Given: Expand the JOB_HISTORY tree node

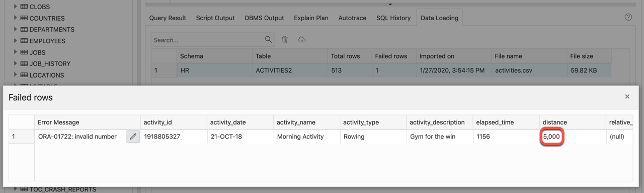Looking at the screenshot, I should [x=16, y=63].
